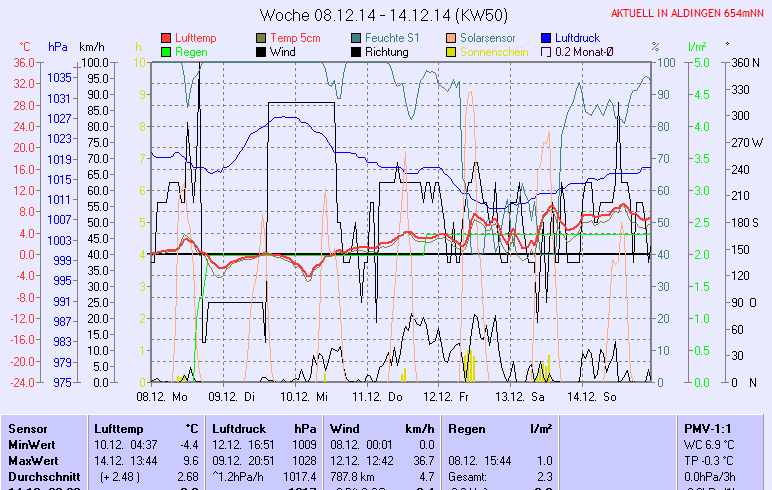772x490 pixels.
Task: Select the 10.12. Mi date label
Action: (304, 397)
